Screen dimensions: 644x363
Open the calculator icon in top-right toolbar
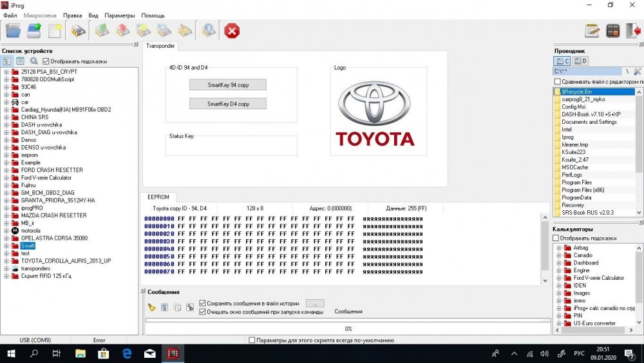612,30
